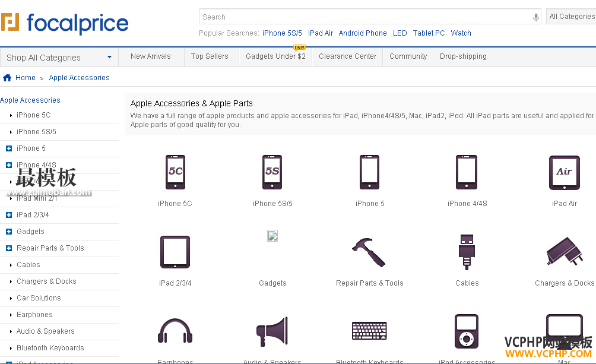
Task: Click the iPhone 5 grid label
Action: [x=370, y=204]
